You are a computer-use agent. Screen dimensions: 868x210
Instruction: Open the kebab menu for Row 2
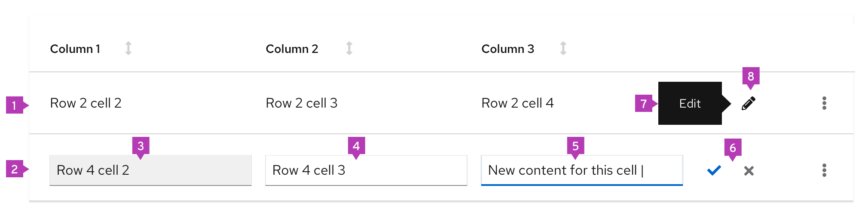824,103
